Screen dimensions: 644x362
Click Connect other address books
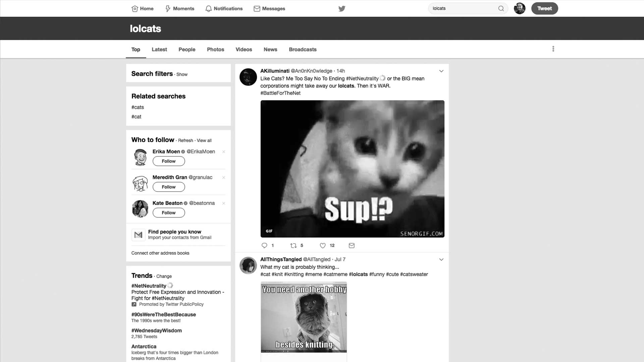point(160,253)
